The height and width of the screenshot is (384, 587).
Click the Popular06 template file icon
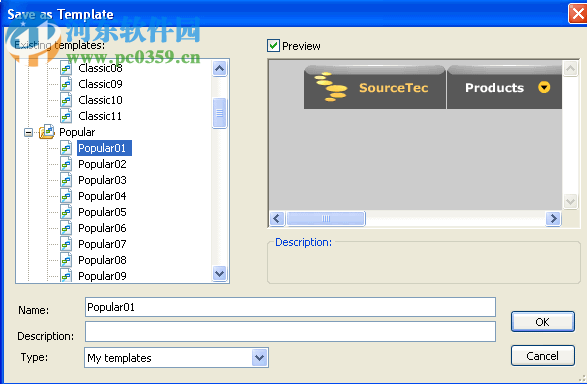tap(66, 228)
